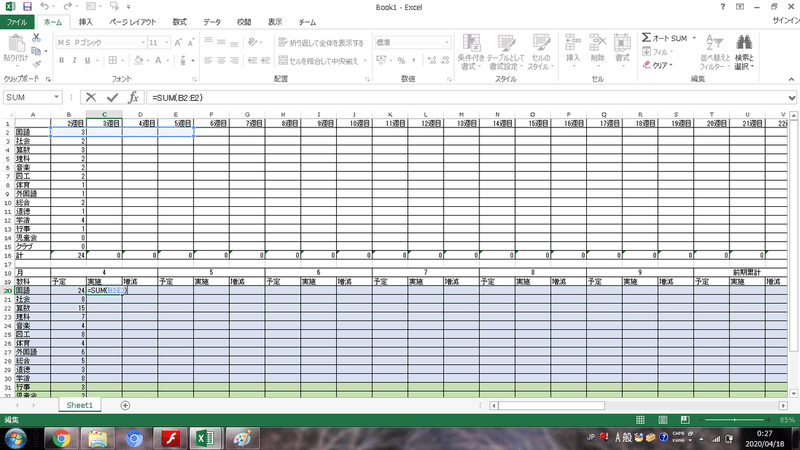800x450 pixels.
Task: Toggle align text left
Action: point(208,61)
